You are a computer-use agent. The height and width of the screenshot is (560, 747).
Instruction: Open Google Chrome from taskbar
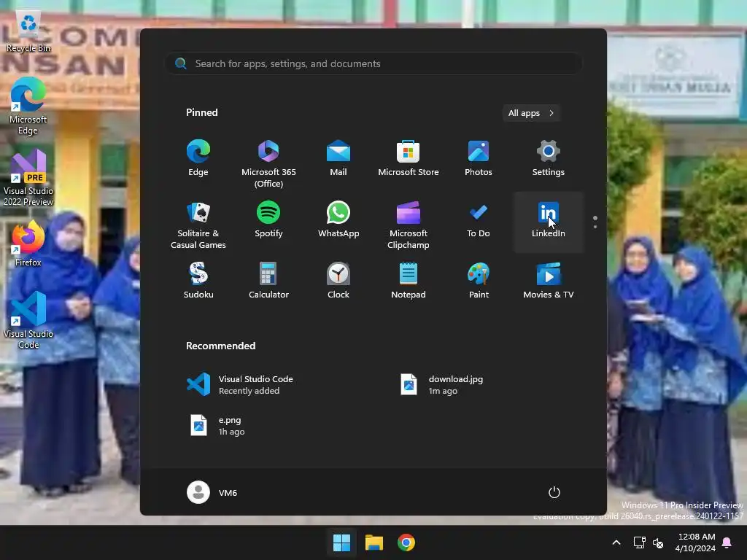(406, 542)
